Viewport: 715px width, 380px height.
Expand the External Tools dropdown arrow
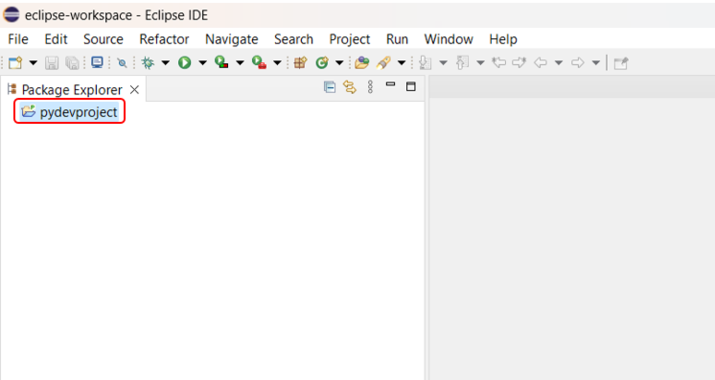coord(277,62)
